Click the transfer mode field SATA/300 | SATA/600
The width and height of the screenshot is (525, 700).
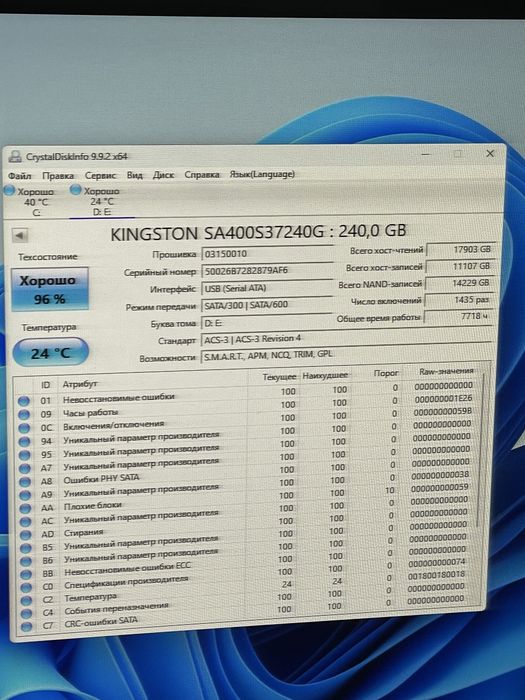click(x=267, y=305)
